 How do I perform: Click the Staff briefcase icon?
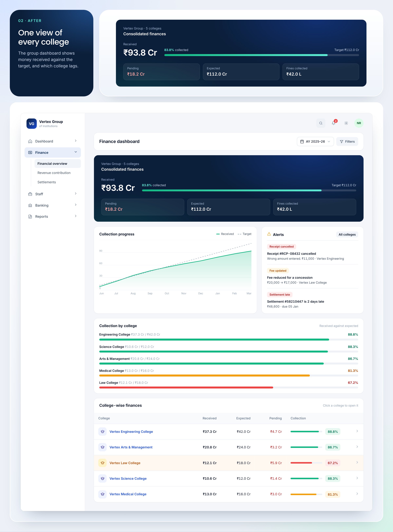point(30,194)
